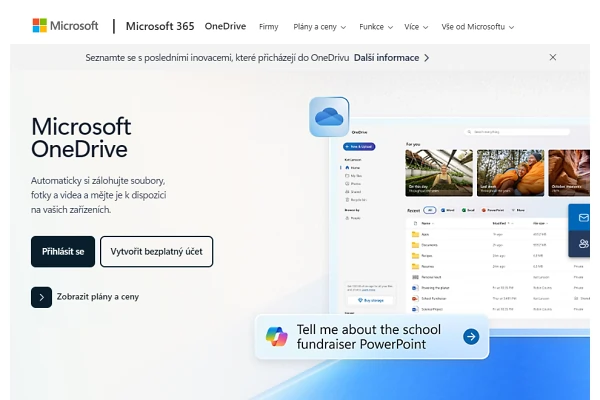
Task: Click the OneDrive cloud app icon
Action: (329, 117)
